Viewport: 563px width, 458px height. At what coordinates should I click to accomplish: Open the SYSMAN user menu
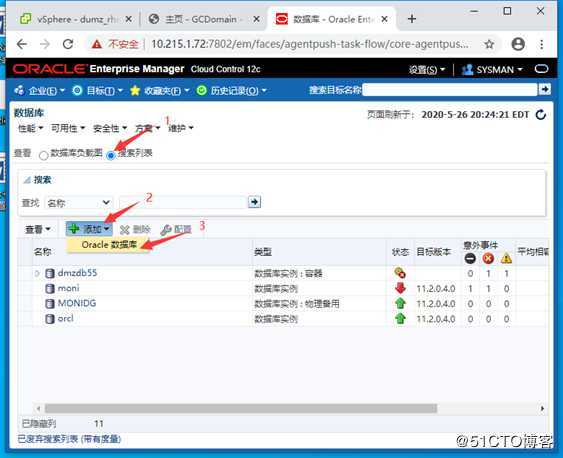point(492,69)
